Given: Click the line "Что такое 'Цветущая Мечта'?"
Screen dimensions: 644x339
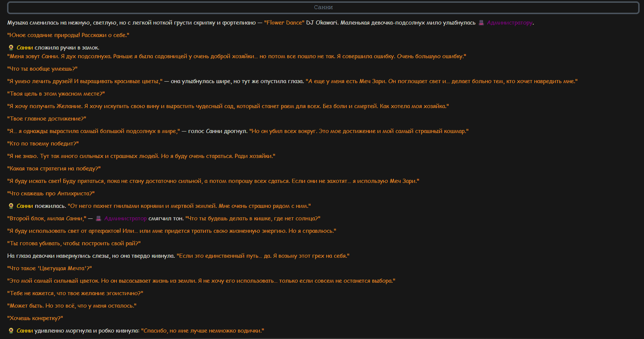Looking at the screenshot, I should (x=50, y=268).
